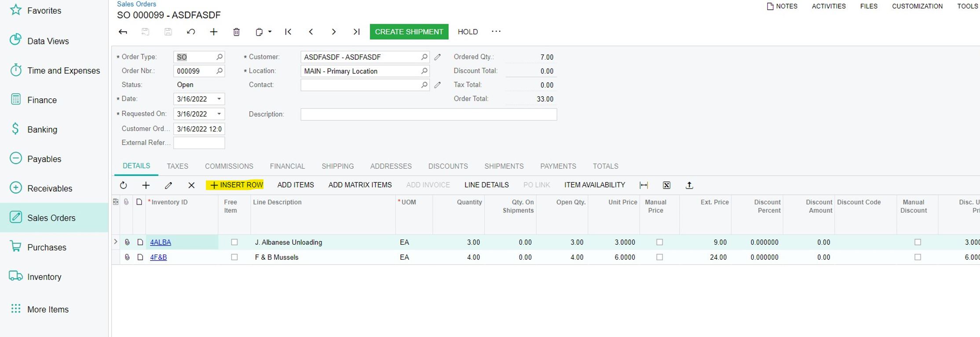Image resolution: width=980 pixels, height=337 pixels.
Task: Open the Contact lookup magnifier
Action: tap(424, 85)
